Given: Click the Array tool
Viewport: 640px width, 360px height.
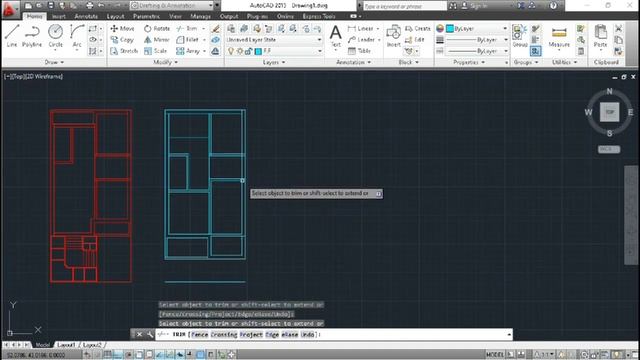Looking at the screenshot, I should click(188, 51).
